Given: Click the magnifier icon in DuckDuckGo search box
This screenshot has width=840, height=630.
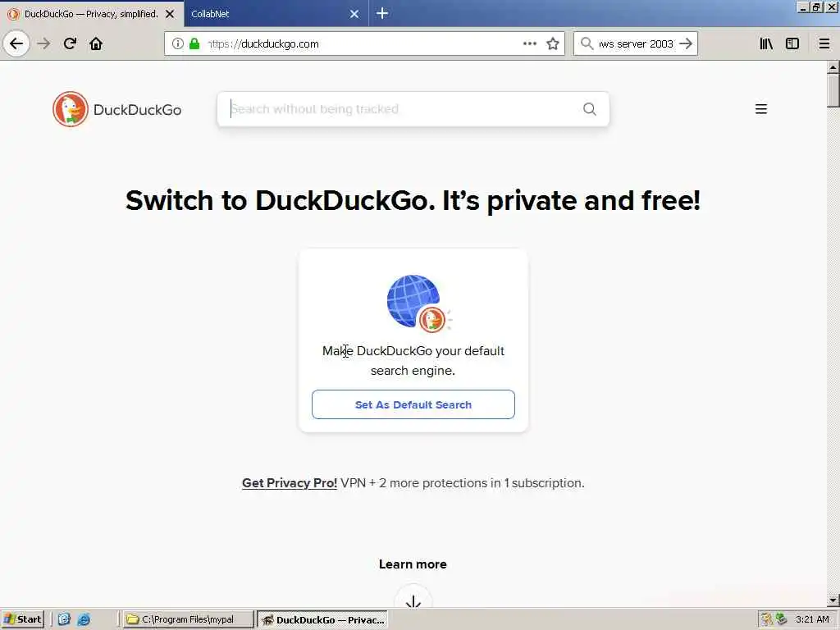Looking at the screenshot, I should click(589, 109).
